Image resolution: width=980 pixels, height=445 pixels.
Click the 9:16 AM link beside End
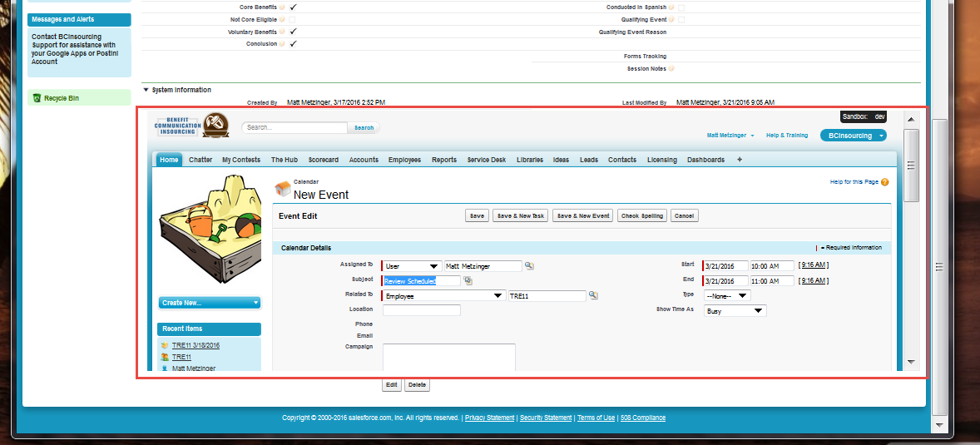(814, 280)
